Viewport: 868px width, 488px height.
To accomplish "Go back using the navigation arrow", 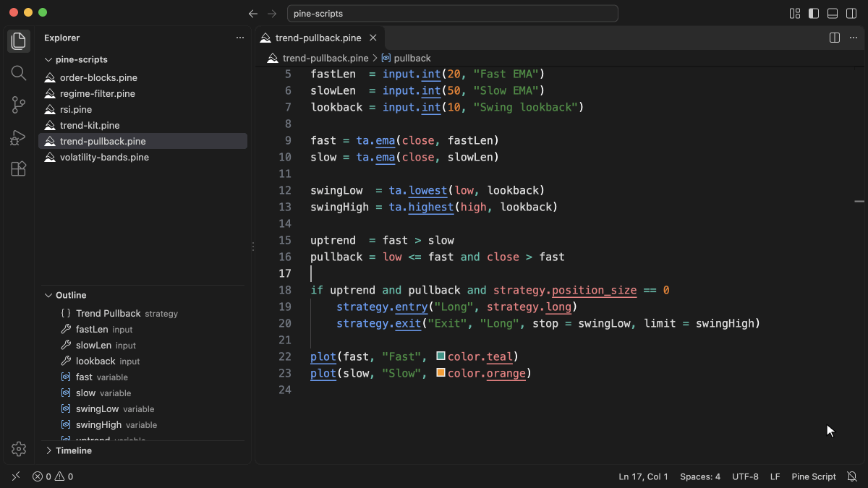I will (252, 14).
